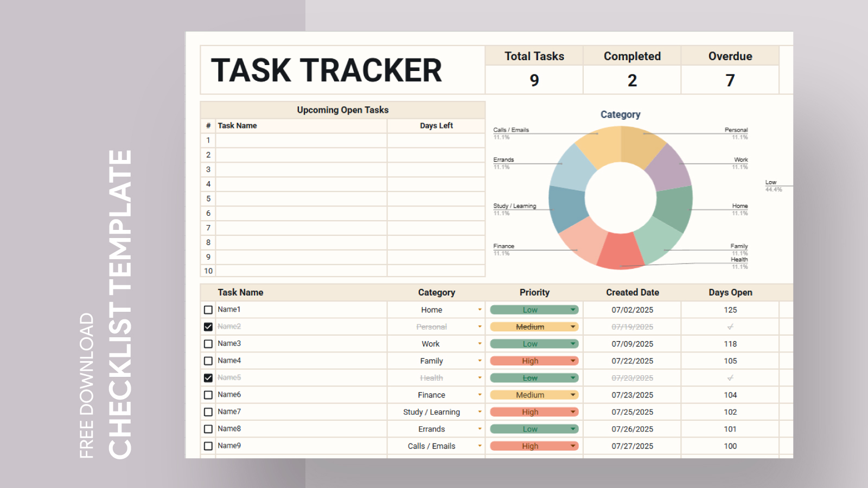
Task: Open the Family category dropdown for Name4
Action: tap(480, 361)
